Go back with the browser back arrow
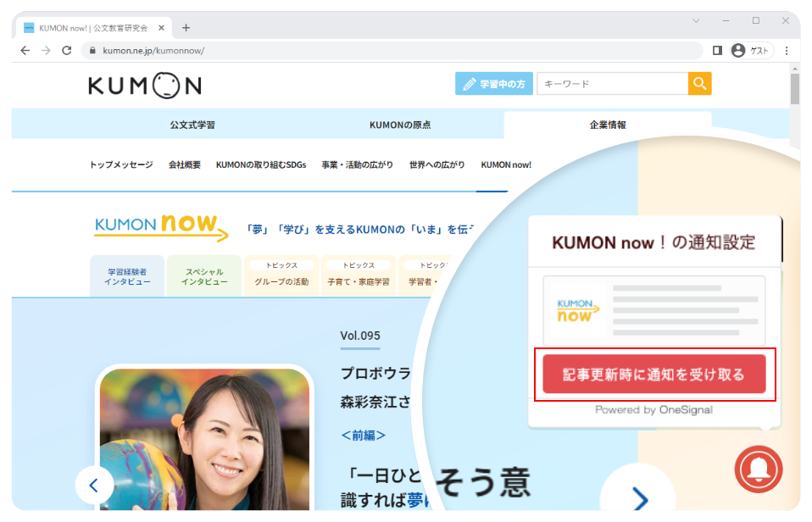Viewport: 812px width, 522px height. click(x=25, y=50)
